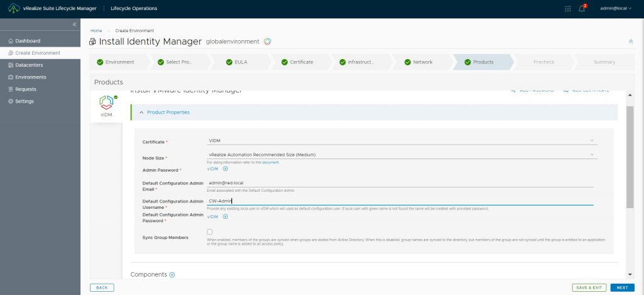Enable the Sync Group Members checkbox
The image size is (644, 295).
pos(209,231)
